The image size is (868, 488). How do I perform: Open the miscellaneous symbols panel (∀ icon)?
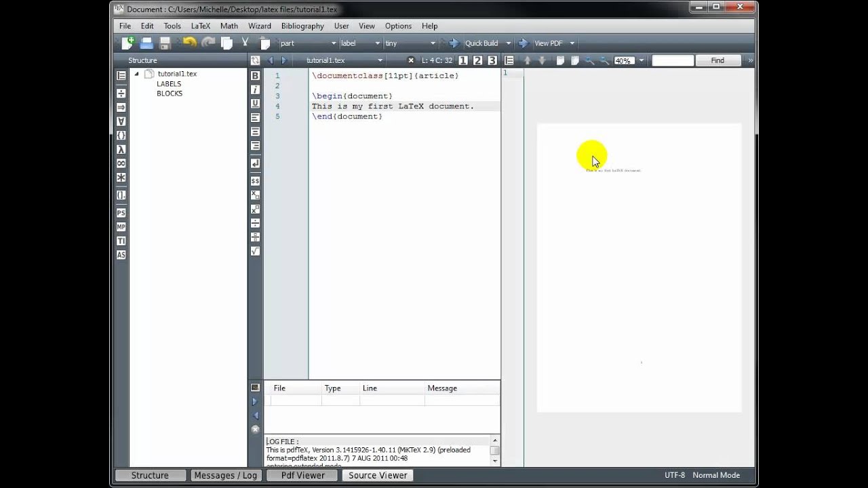click(x=121, y=121)
